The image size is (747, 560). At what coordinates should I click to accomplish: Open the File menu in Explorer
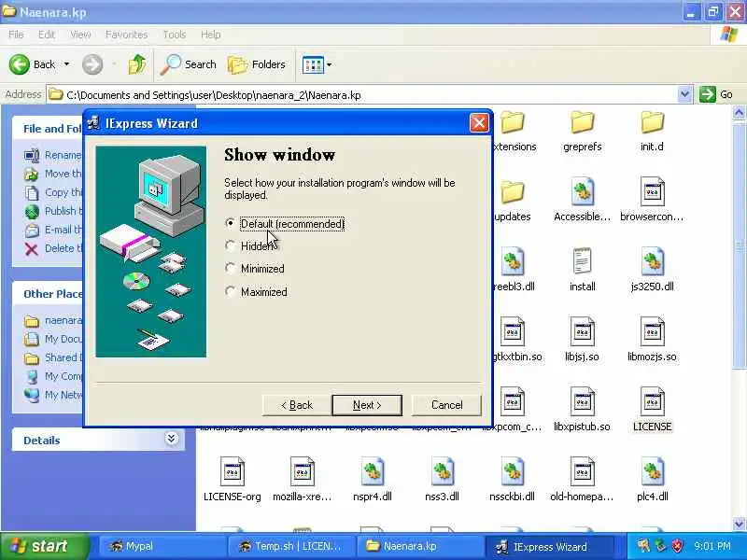coord(16,35)
